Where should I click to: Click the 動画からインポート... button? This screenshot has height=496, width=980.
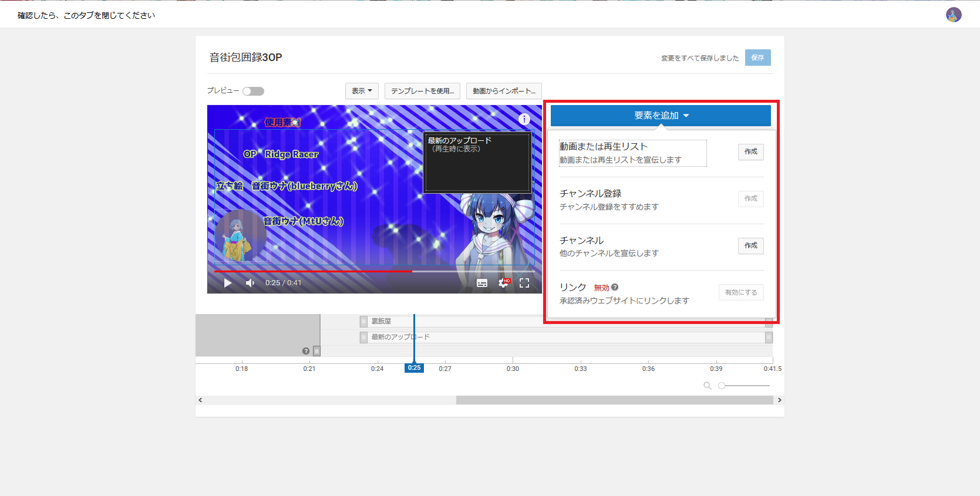pyautogui.click(x=504, y=91)
